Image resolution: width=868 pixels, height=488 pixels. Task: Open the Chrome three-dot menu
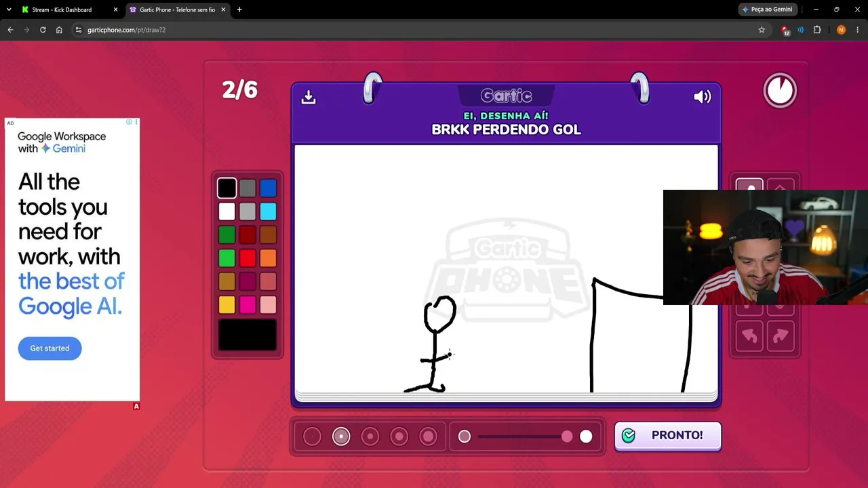pos(858,30)
